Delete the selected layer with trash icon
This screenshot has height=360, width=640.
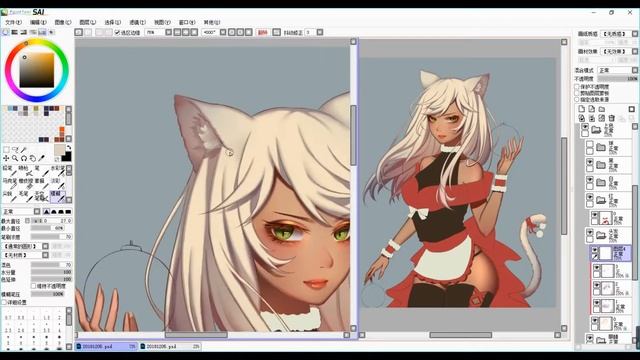[611, 118]
